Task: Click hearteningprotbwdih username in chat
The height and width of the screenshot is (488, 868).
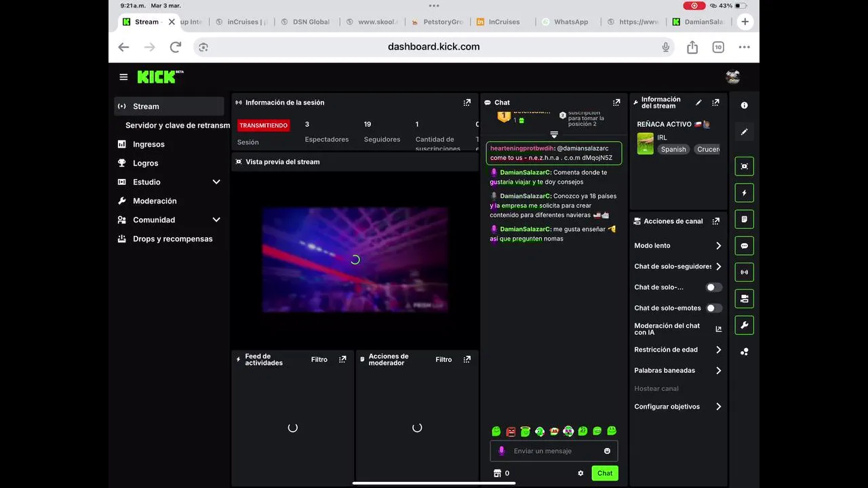Action: point(521,148)
